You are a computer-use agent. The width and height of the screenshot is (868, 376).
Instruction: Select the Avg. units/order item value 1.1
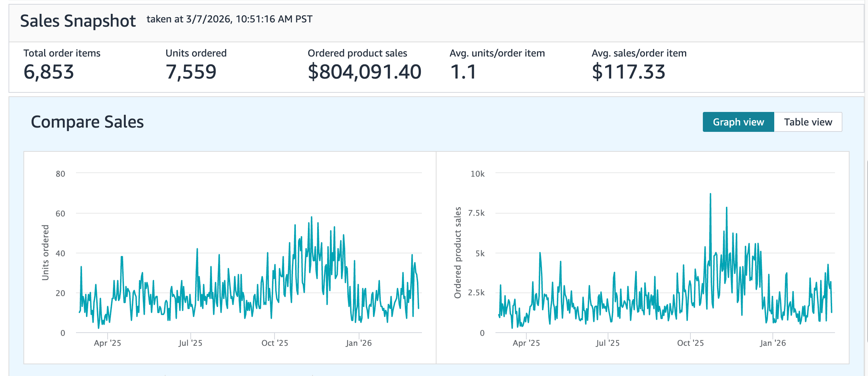463,72
